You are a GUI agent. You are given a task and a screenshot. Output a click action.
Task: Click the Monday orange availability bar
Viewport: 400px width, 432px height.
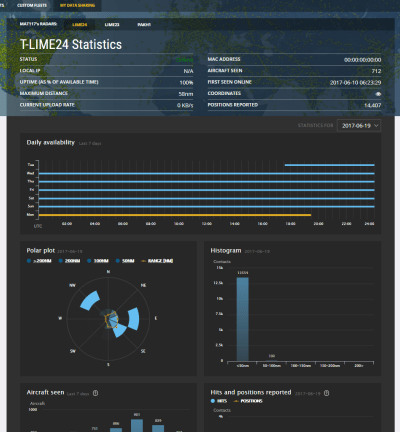[175, 215]
